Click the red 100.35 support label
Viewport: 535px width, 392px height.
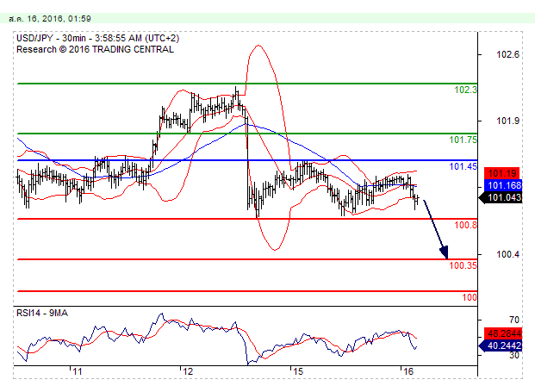point(463,265)
